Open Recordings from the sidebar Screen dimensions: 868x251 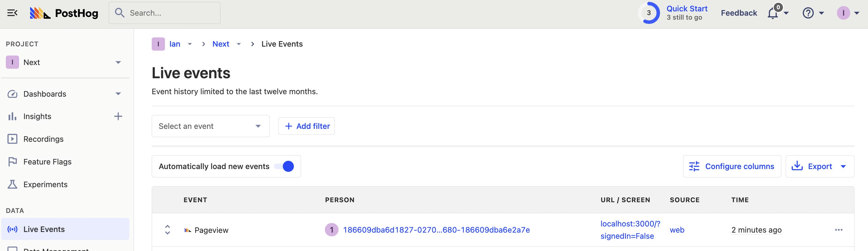coord(43,139)
